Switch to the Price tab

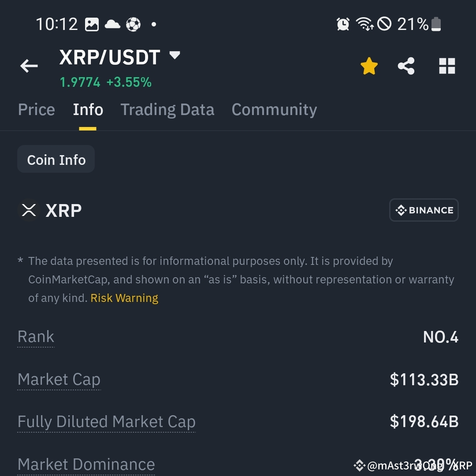(36, 109)
